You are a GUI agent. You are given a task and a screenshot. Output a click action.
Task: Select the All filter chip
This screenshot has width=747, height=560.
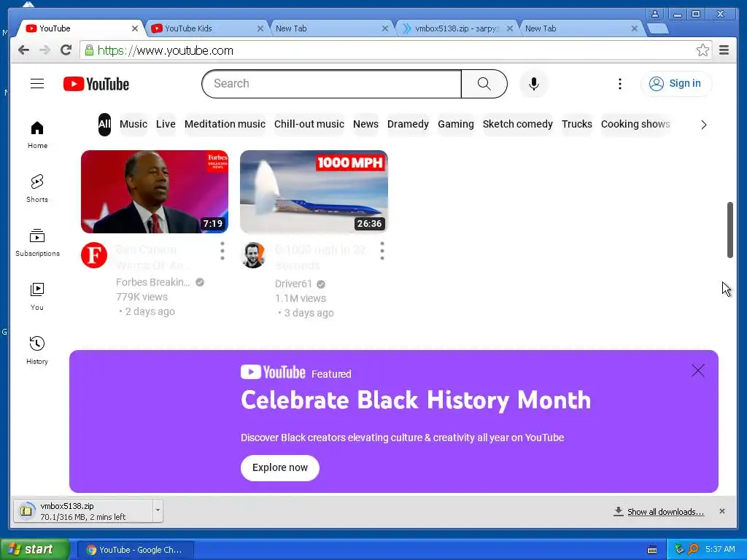(x=104, y=124)
